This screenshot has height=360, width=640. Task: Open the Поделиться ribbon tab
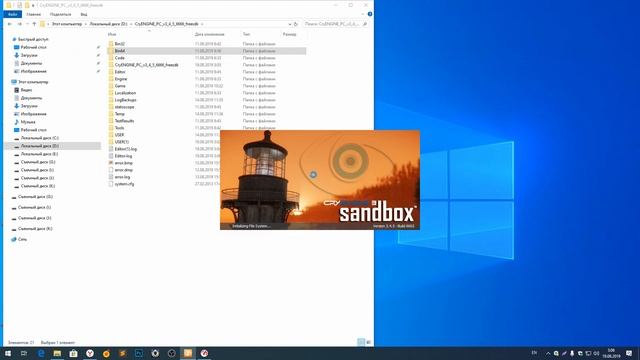pyautogui.click(x=60, y=14)
